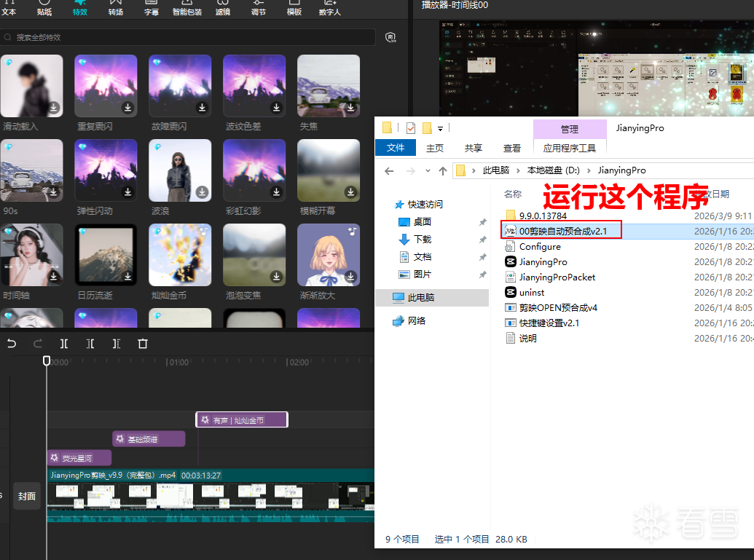Screen dimensions: 754x560
Task: Download the 渐渐放大 effect
Action: click(x=350, y=277)
